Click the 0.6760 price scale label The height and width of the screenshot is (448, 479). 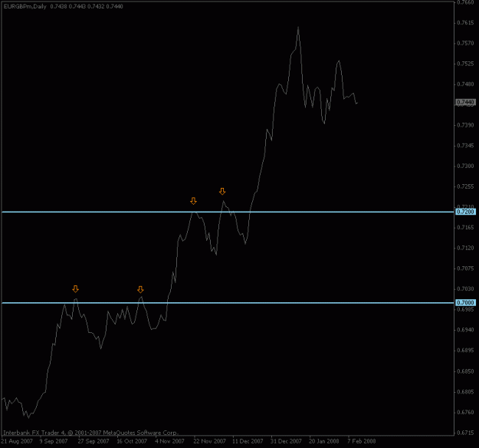tap(465, 413)
